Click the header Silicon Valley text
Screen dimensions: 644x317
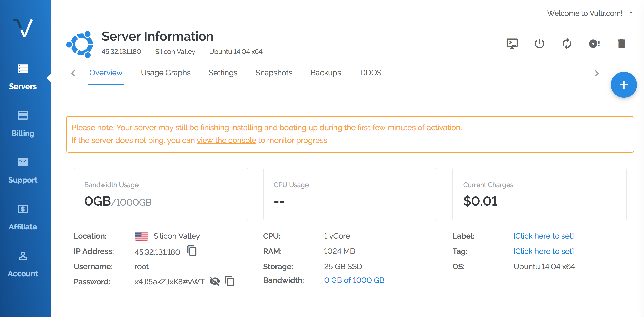[x=175, y=52]
